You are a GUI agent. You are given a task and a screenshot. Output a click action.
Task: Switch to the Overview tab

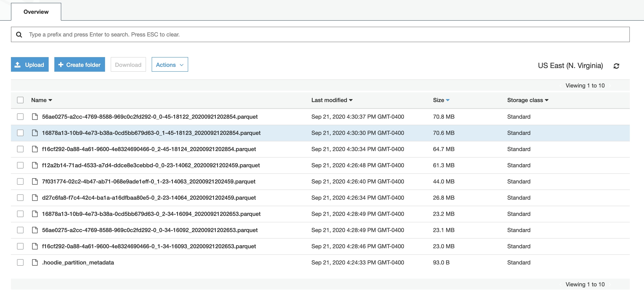click(36, 12)
